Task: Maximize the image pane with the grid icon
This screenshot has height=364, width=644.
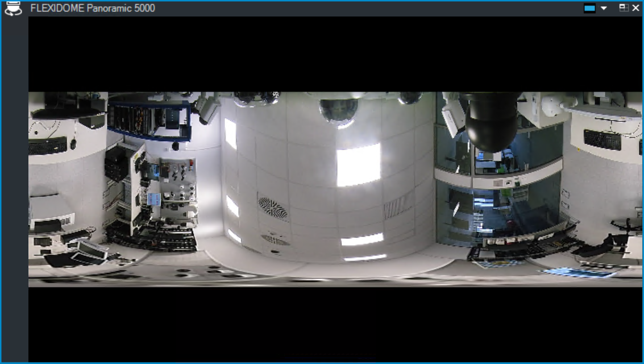Action: point(624,9)
